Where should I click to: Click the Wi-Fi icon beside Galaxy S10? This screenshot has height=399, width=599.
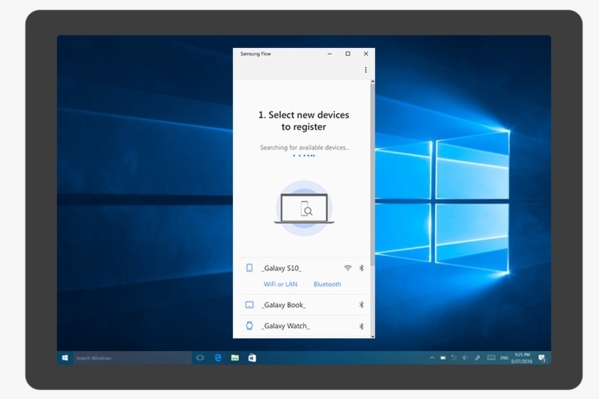coord(347,268)
